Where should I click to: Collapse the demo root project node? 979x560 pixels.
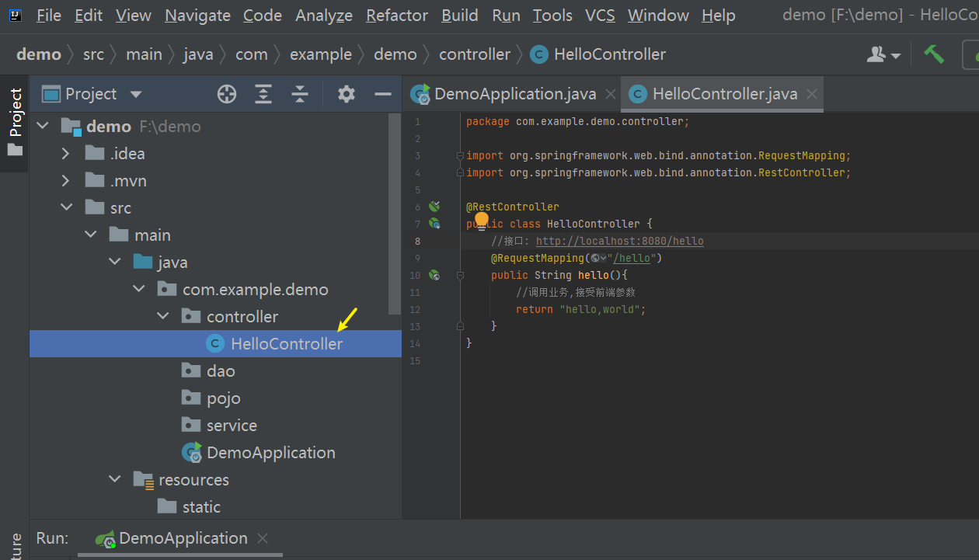[x=43, y=126]
